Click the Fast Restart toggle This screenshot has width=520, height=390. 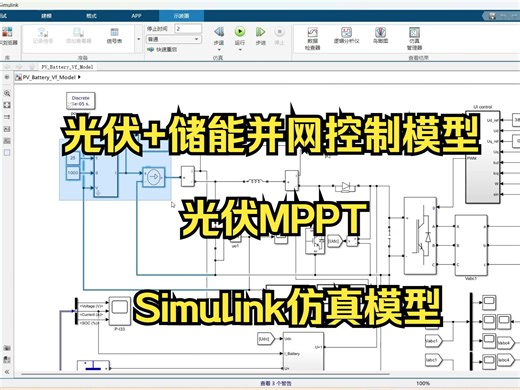pos(163,49)
